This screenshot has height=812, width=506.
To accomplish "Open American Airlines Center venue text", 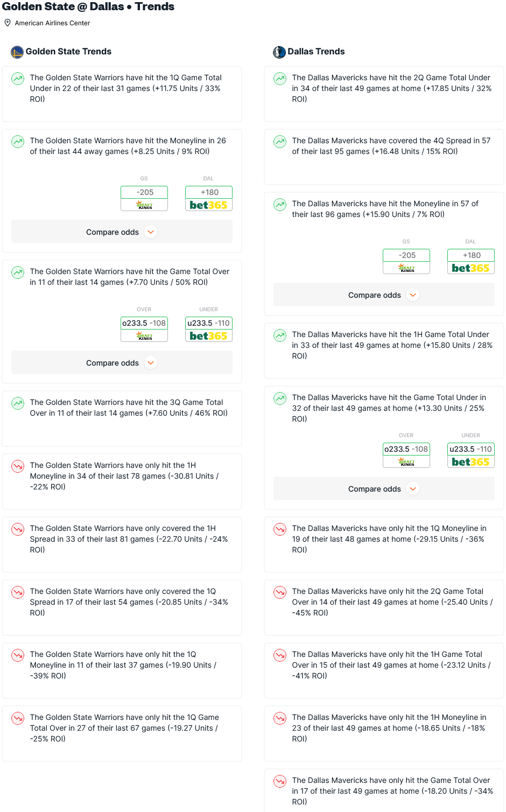I will click(52, 23).
